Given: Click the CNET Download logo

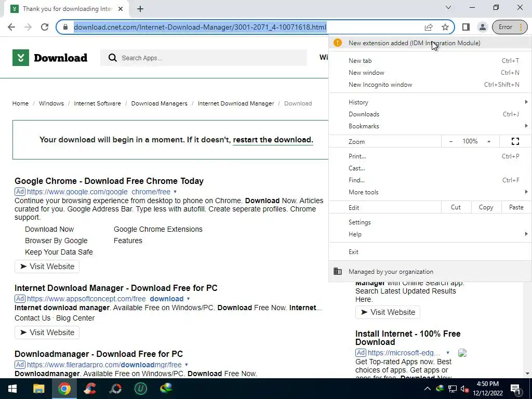Looking at the screenshot, I should click(50, 58).
